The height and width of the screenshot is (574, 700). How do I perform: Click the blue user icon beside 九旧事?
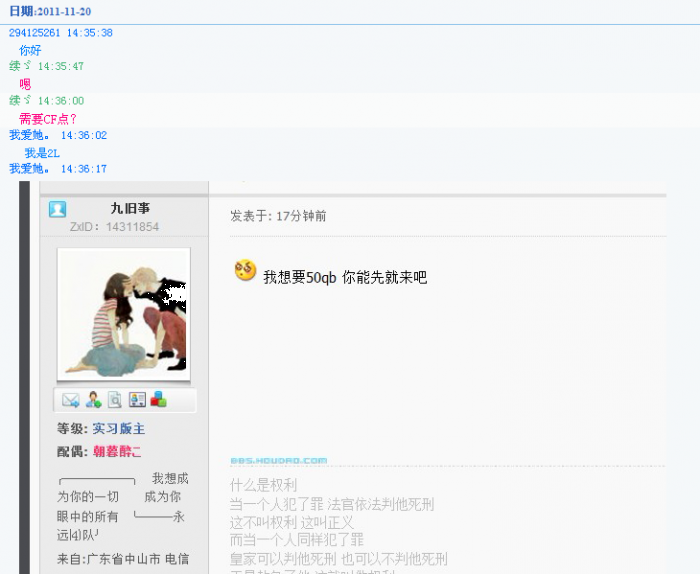click(x=58, y=209)
